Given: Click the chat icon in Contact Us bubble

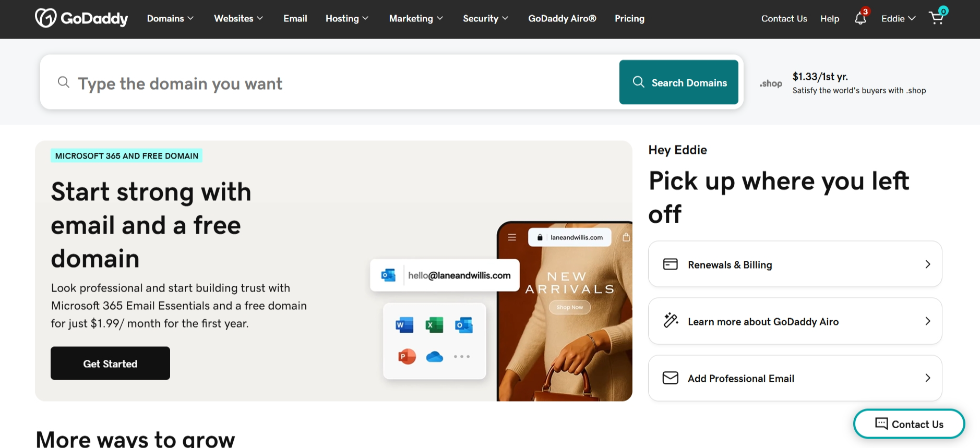Looking at the screenshot, I should tap(881, 423).
